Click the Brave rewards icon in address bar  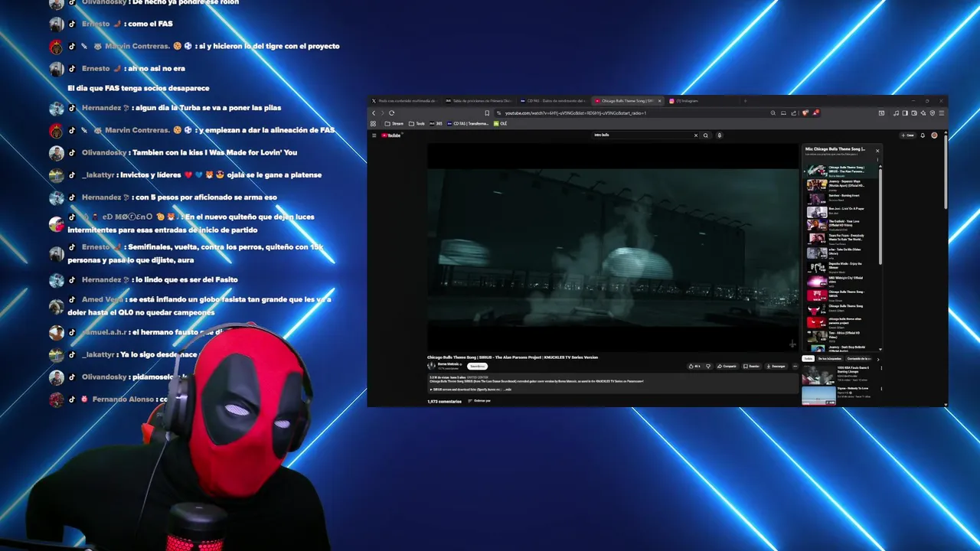coord(816,113)
